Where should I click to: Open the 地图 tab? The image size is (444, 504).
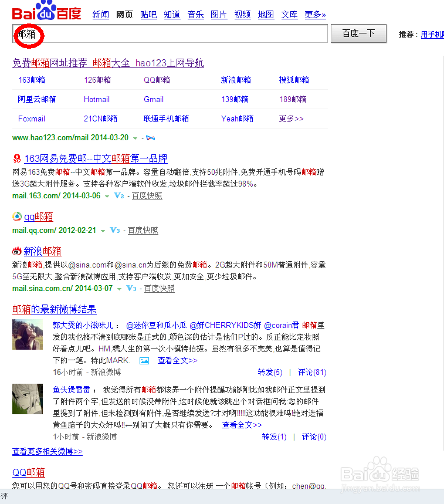coord(266,15)
